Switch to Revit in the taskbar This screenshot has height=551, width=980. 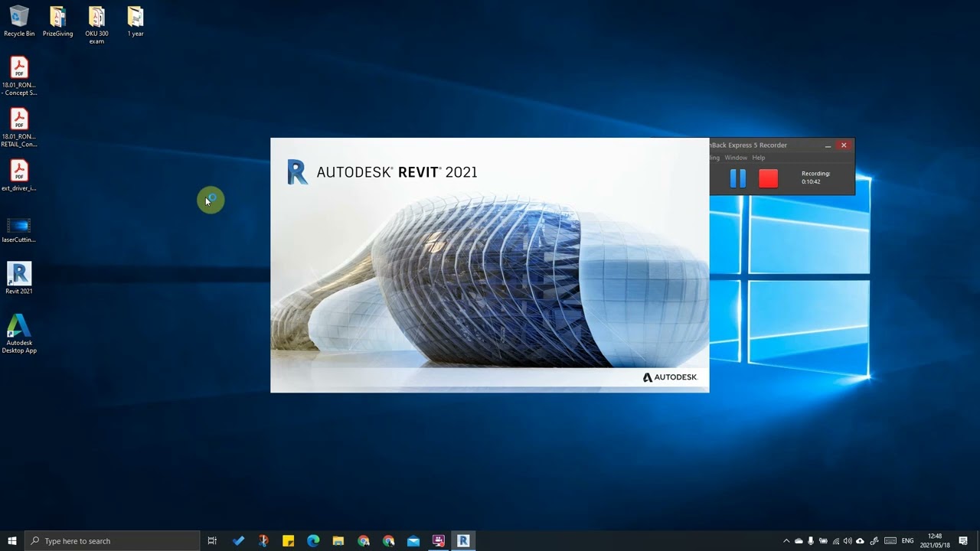(x=463, y=541)
